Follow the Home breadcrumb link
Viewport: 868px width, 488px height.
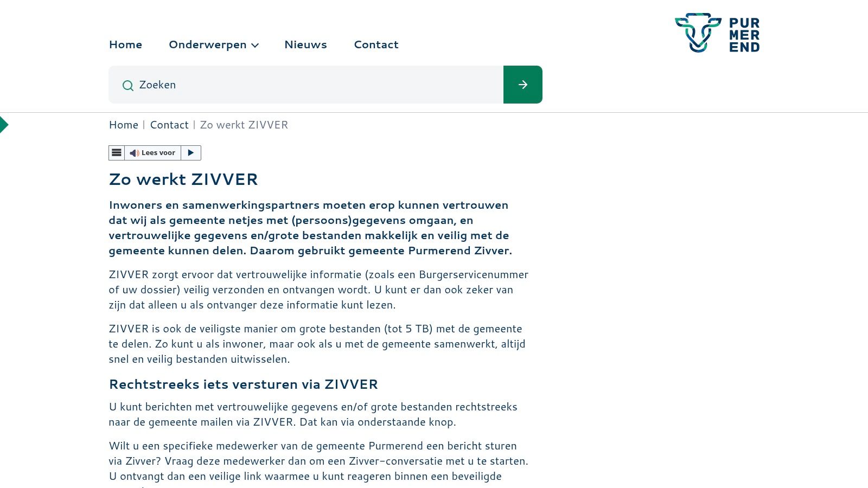pos(123,125)
